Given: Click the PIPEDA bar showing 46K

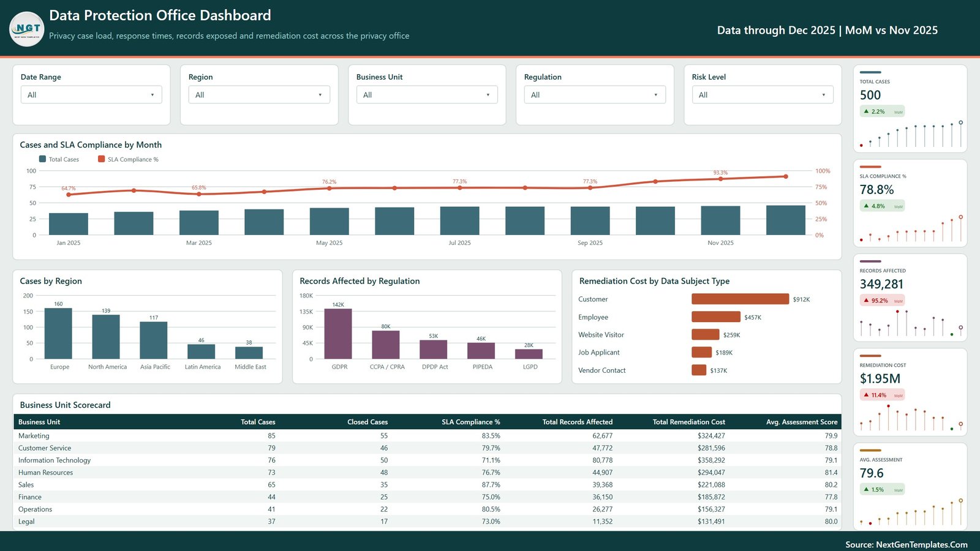Looking at the screenshot, I should [x=481, y=351].
